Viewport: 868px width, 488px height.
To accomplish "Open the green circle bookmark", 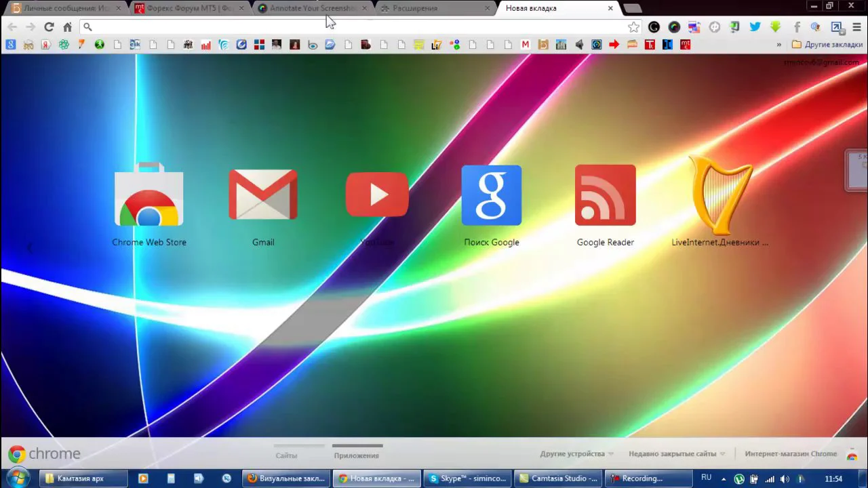I will click(x=99, y=45).
